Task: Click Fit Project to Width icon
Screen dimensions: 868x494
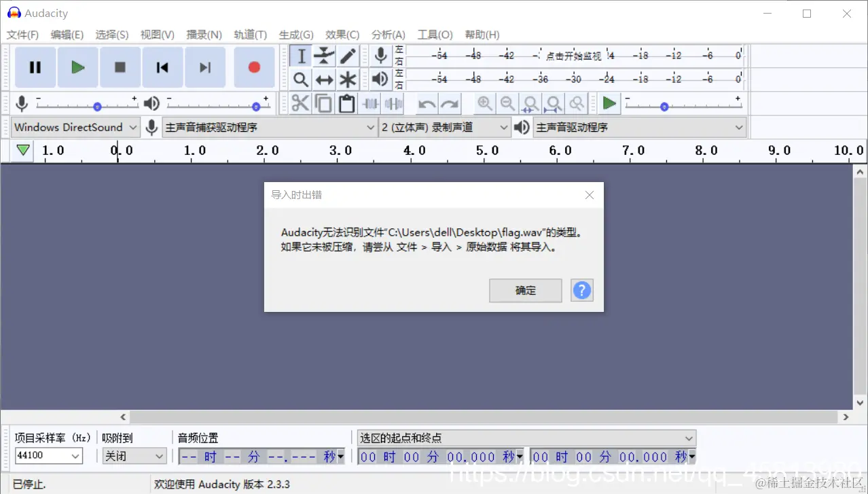Action: (554, 104)
